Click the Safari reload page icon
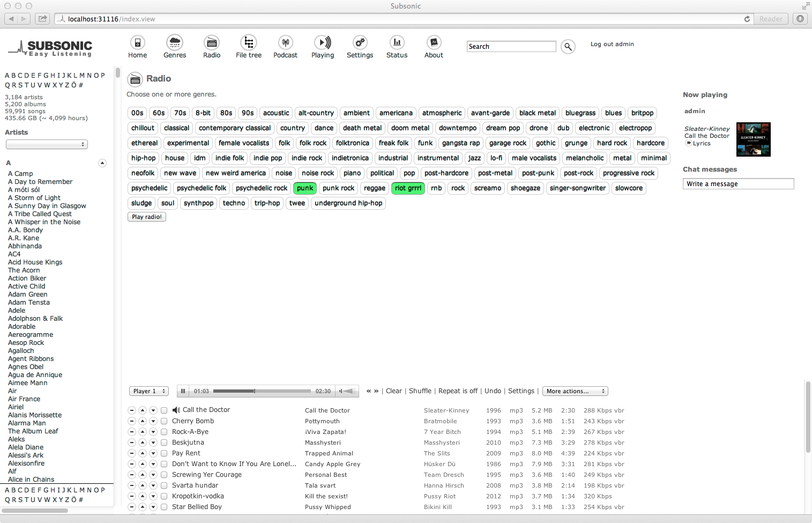This screenshot has width=812, height=523. point(747,19)
